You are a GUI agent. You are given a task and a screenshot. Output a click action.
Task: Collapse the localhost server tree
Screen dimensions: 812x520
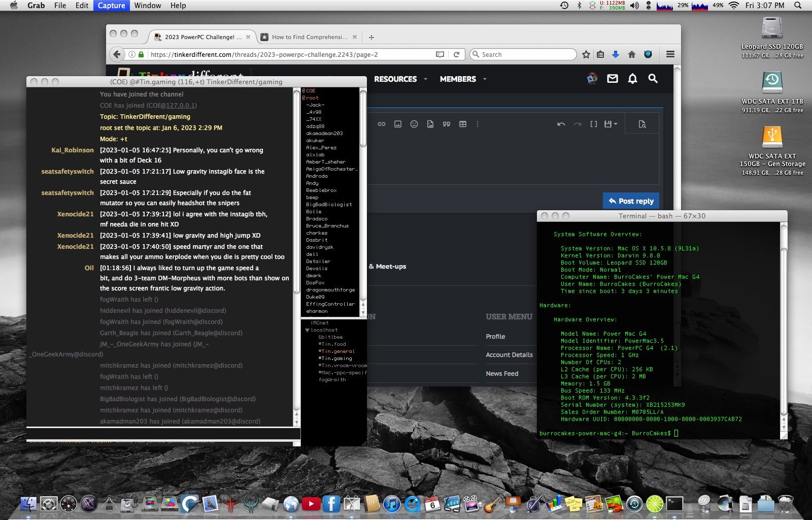307,330
